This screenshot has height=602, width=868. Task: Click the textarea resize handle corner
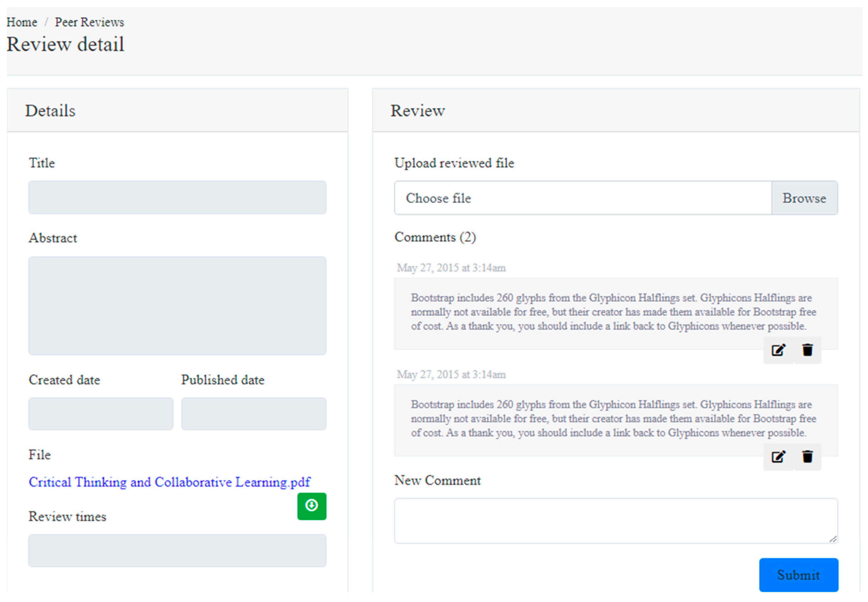point(833,539)
